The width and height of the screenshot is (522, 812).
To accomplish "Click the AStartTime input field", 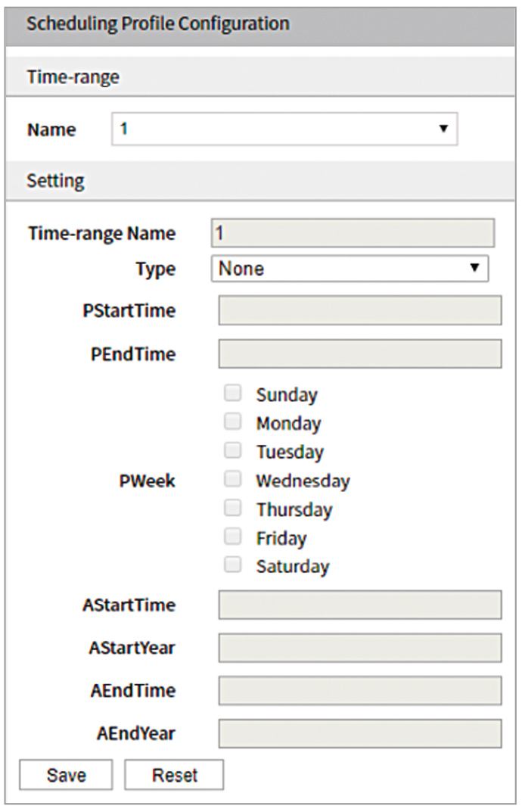I will pos(359,605).
